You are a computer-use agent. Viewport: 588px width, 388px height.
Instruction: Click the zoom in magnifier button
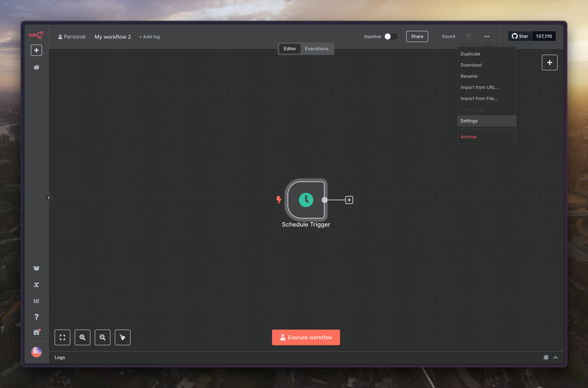(82, 337)
